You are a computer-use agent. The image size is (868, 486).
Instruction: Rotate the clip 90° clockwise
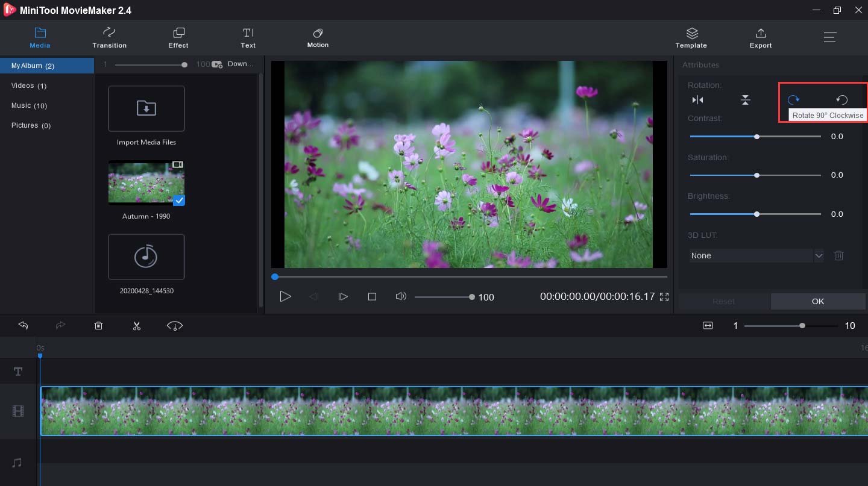[x=793, y=100]
